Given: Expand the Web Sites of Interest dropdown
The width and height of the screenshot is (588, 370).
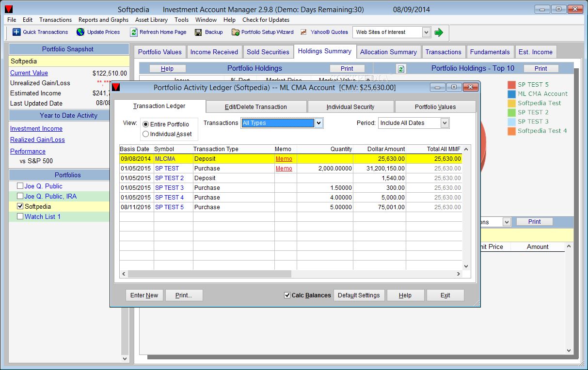Looking at the screenshot, I should 426,32.
